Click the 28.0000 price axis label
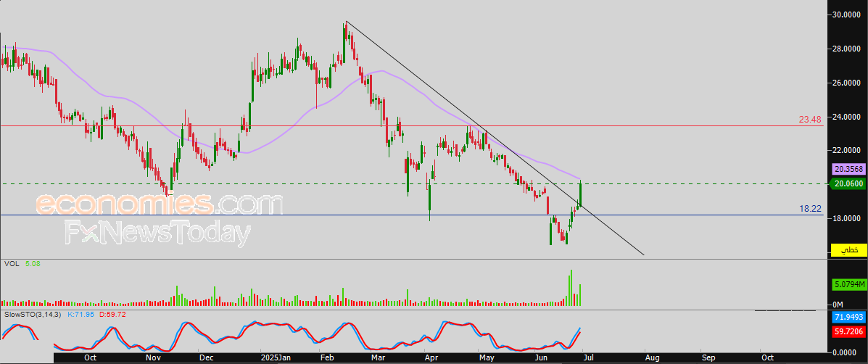The height and width of the screenshot is (364, 868). click(846, 49)
